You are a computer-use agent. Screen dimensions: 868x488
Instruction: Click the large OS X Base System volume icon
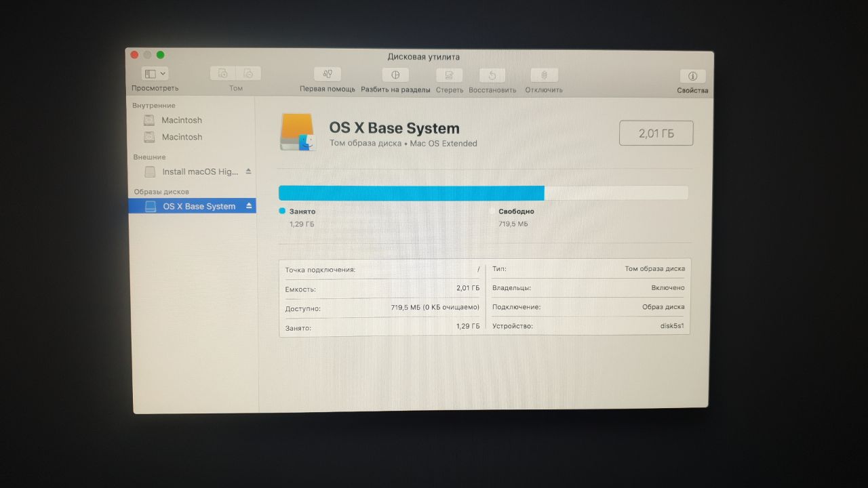coord(298,132)
